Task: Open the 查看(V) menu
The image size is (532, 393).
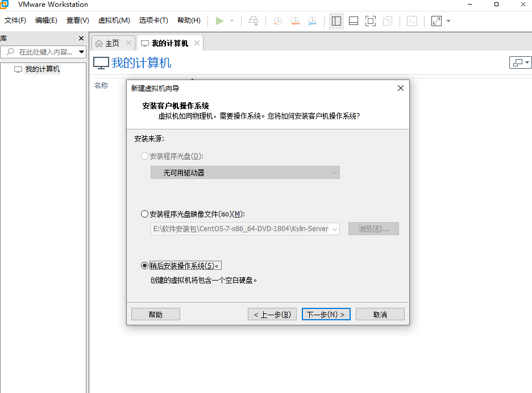Action: tap(78, 20)
